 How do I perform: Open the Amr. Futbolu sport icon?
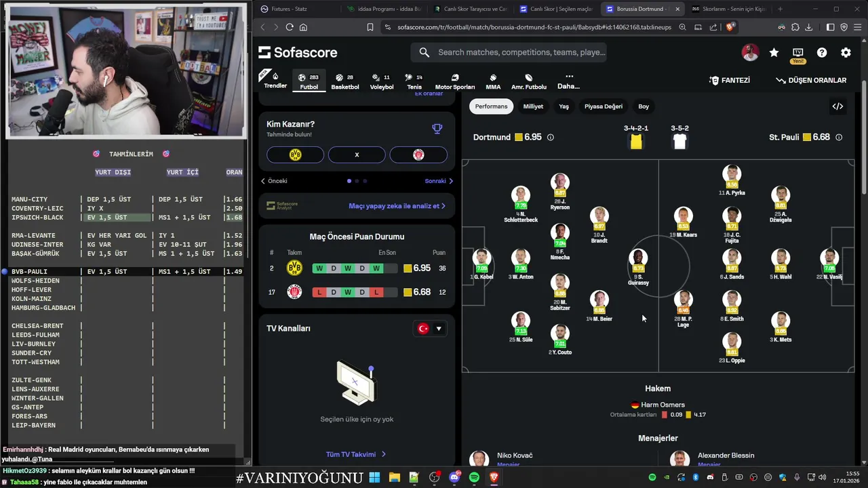[529, 81]
